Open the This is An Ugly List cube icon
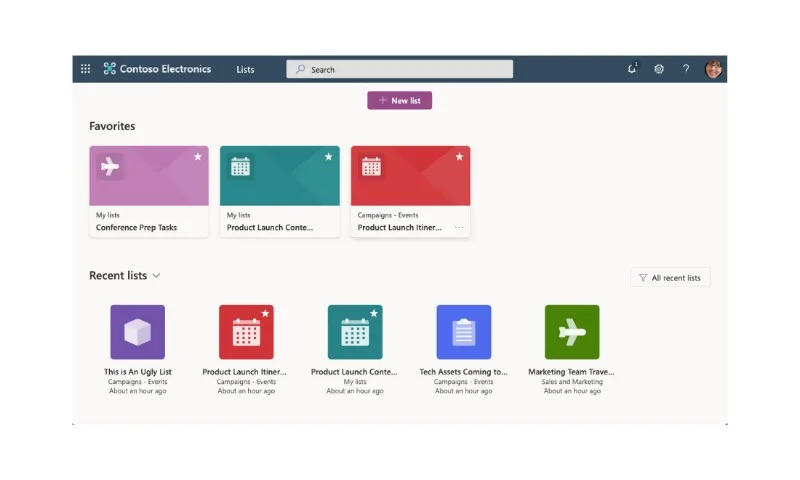 [x=138, y=332]
